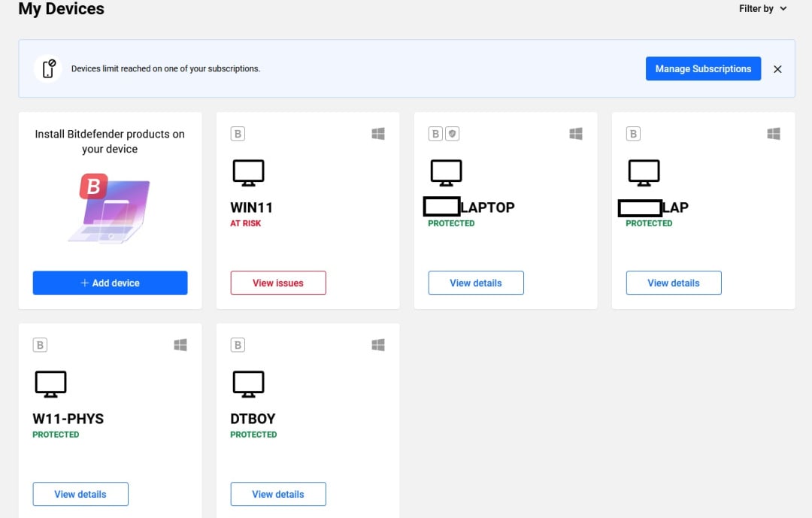Dismiss the devices limit banner
This screenshot has height=518, width=812.
(x=777, y=69)
